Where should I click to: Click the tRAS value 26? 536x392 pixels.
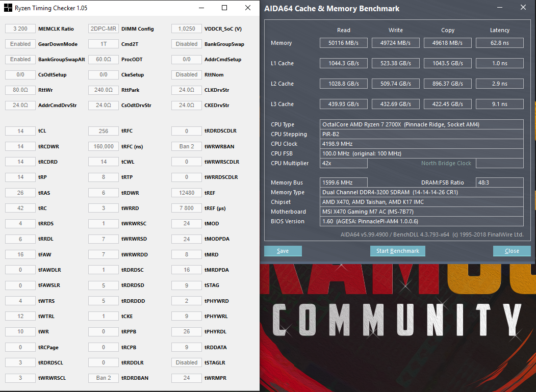pyautogui.click(x=20, y=193)
